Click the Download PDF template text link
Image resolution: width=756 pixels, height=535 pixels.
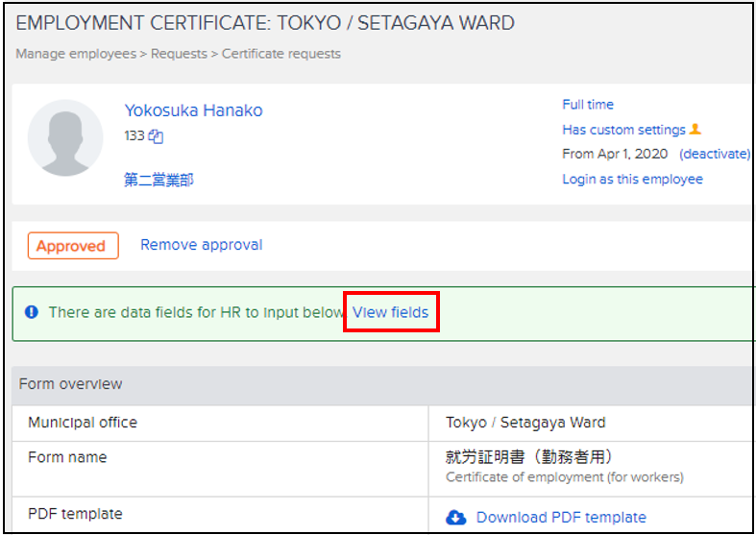tap(561, 518)
